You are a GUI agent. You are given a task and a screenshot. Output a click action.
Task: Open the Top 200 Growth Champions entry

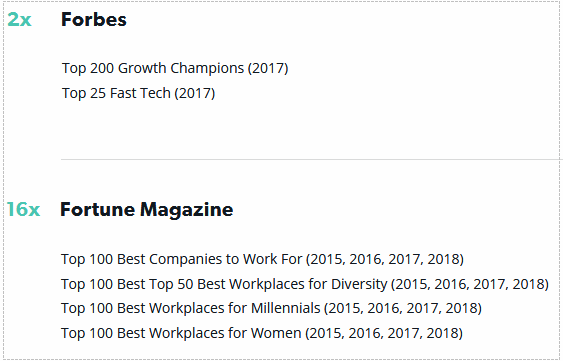click(175, 68)
